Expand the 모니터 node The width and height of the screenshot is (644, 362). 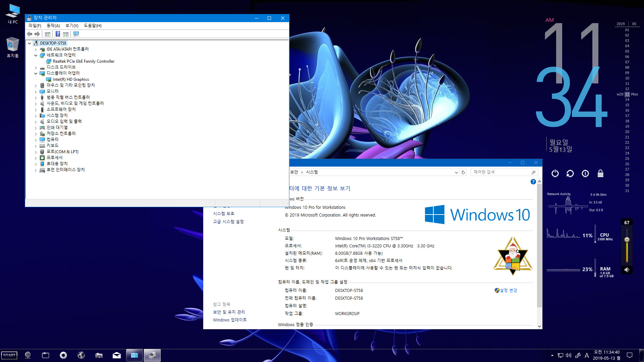pos(36,92)
